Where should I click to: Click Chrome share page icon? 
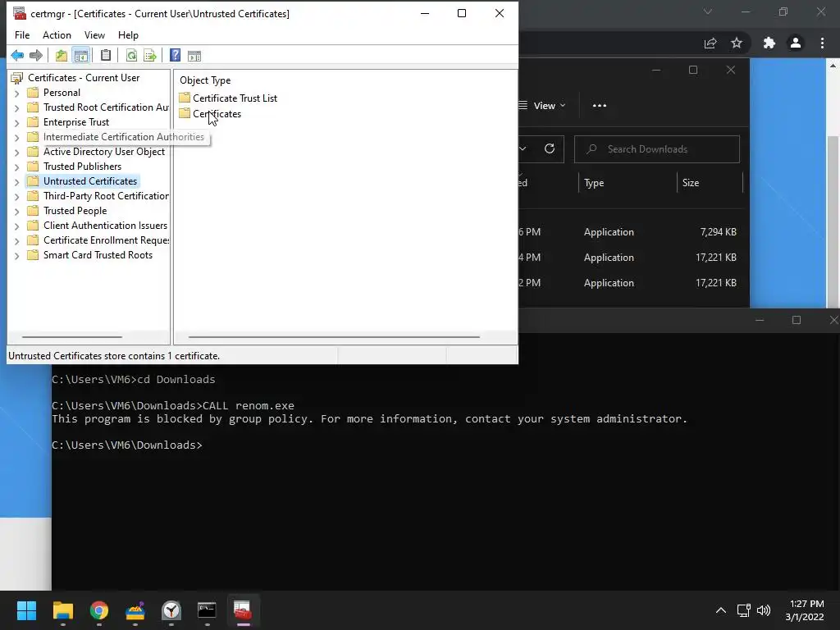[x=710, y=43]
